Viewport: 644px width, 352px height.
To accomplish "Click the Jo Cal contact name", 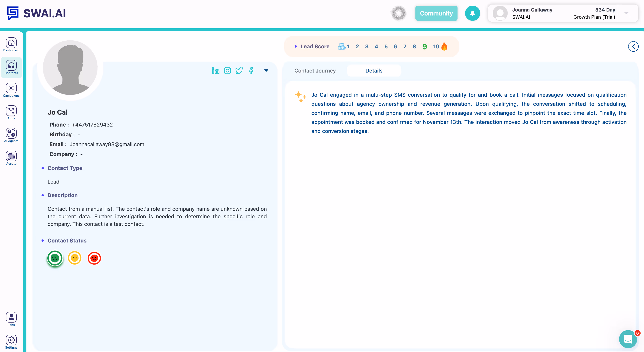I will coord(58,112).
